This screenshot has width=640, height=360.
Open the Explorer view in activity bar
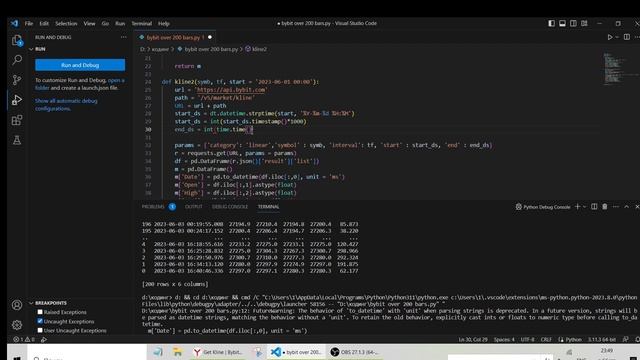point(17,40)
